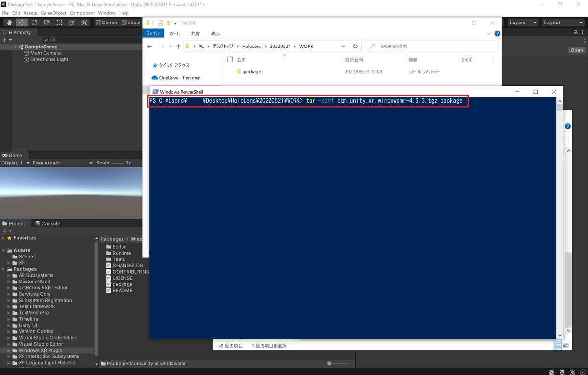The width and height of the screenshot is (588, 375).
Task: Select the Rotate tool in Unity toolbar
Action: 34,23
